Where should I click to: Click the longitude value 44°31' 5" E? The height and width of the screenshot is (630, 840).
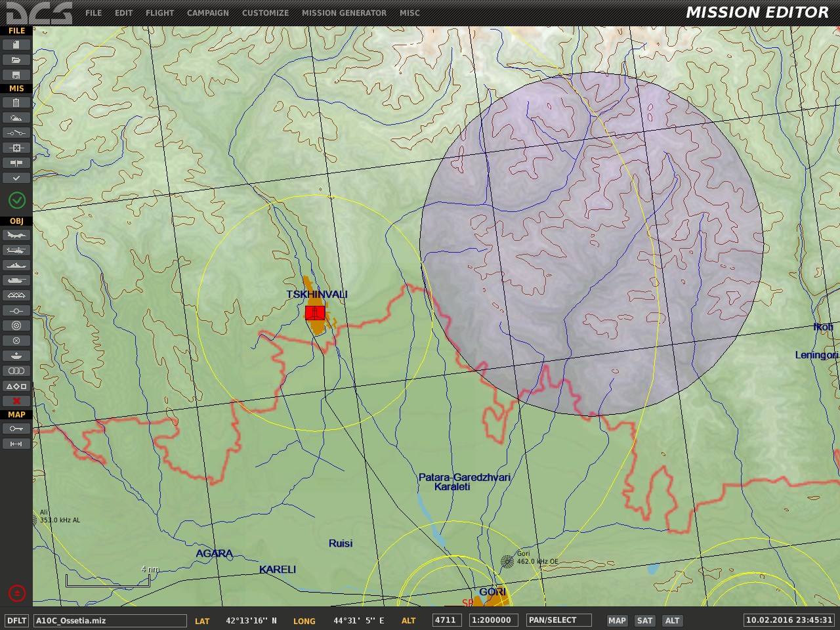(x=359, y=621)
